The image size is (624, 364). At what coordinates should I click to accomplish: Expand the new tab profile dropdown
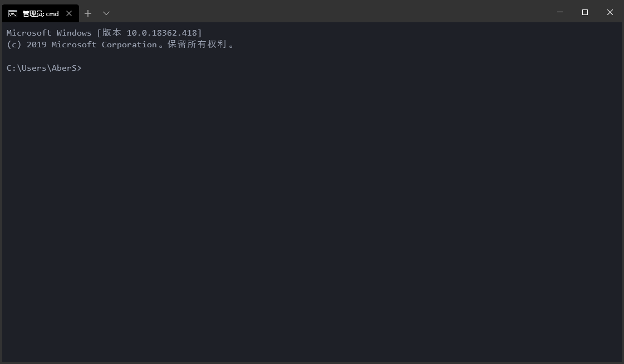point(106,13)
